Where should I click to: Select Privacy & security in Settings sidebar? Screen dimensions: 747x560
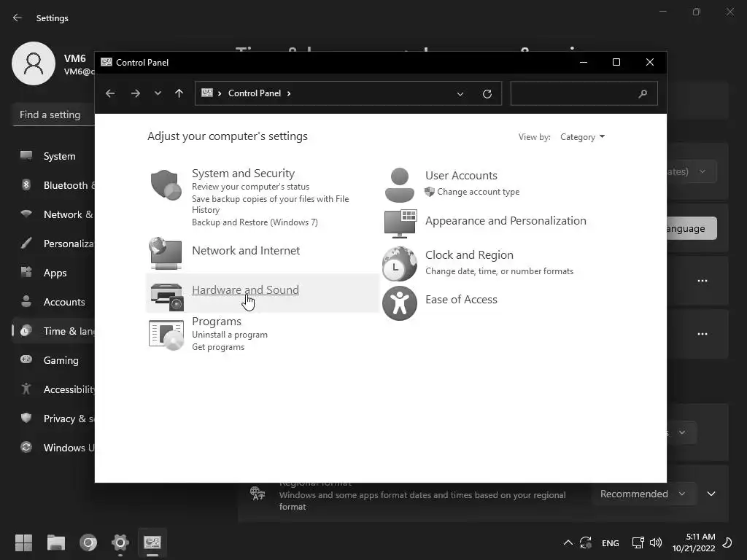tap(54, 419)
